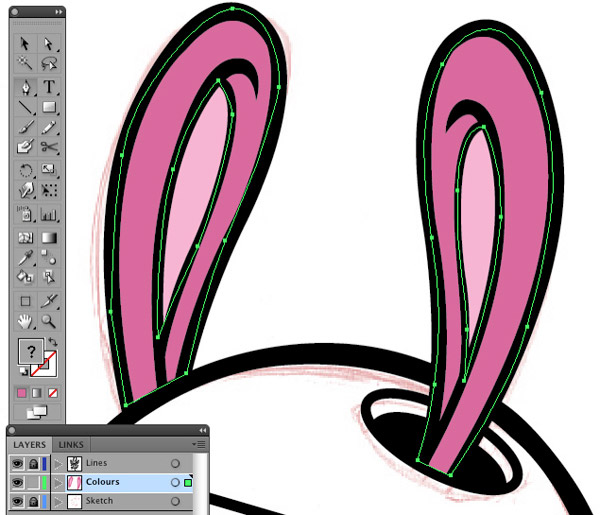
Task: Select the Type tool
Action: [49, 87]
